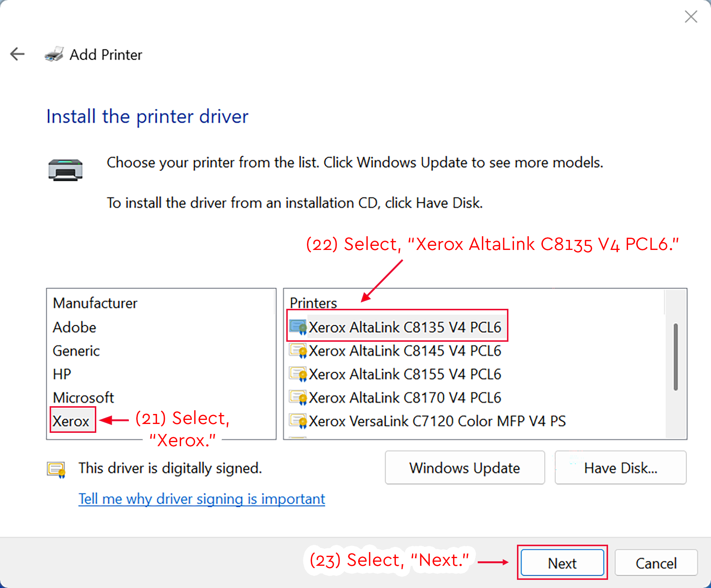Click the Add Printer title icon
This screenshot has height=588, width=711.
[54, 54]
